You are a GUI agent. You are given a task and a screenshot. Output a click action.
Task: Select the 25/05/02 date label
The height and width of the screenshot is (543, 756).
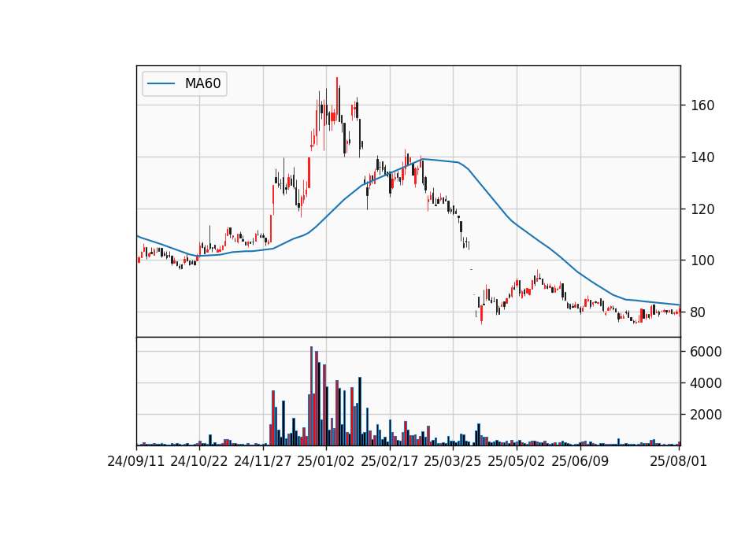(517, 461)
